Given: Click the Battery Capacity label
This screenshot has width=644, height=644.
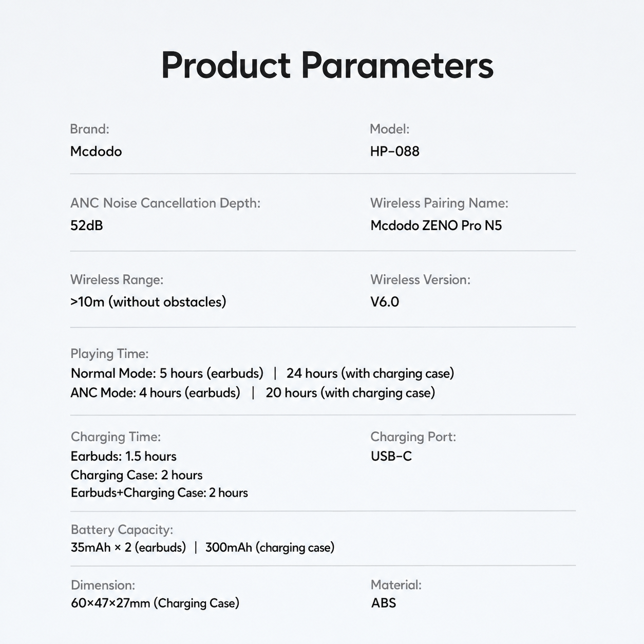Looking at the screenshot, I should coord(122,530).
